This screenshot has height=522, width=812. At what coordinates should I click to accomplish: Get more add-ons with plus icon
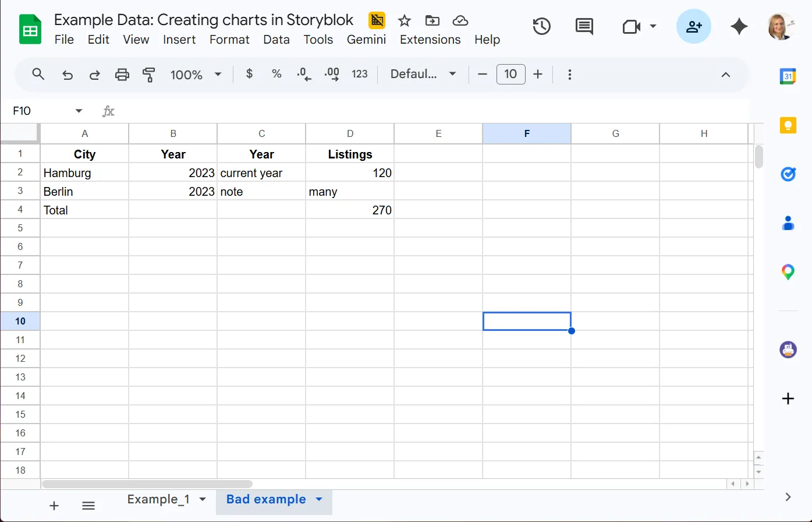[788, 398]
